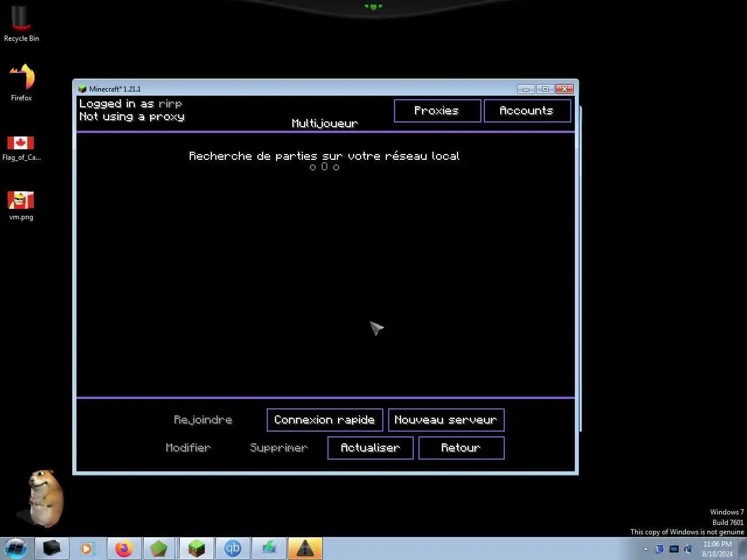The width and height of the screenshot is (747, 560).
Task: Show hidden system tray icons
Action: (x=645, y=549)
